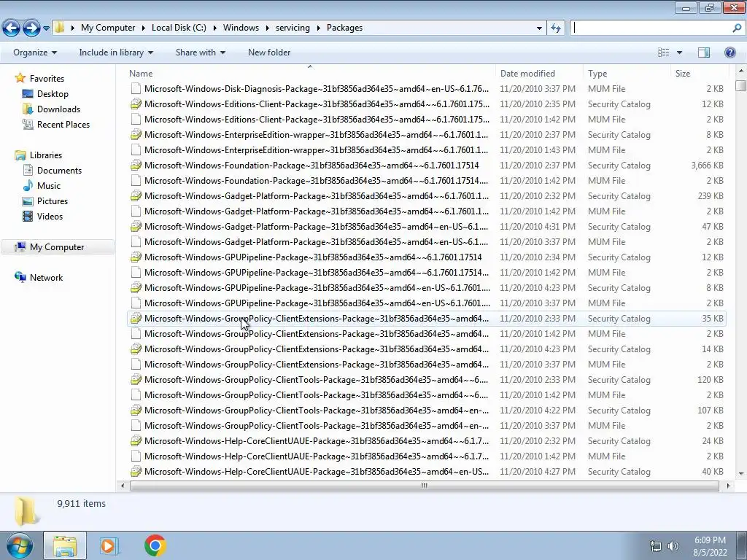
Task: Launch Google Chrome from the taskbar
Action: pyautogui.click(x=155, y=545)
